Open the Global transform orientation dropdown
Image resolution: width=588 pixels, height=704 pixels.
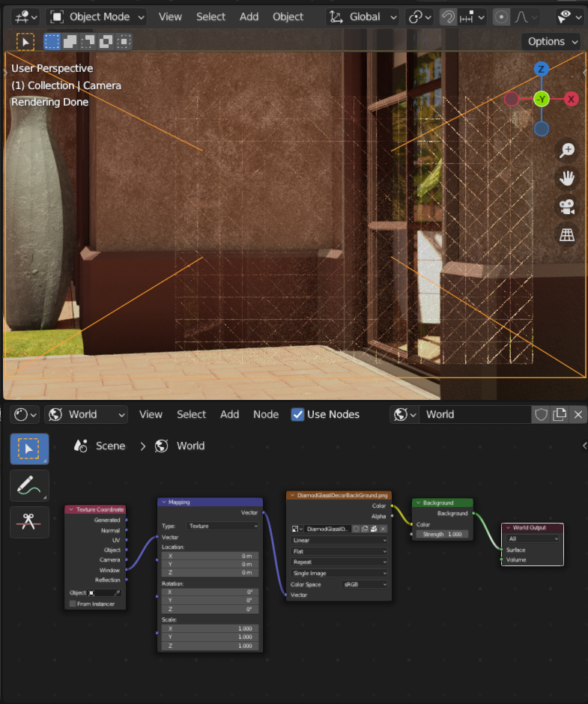coord(362,17)
